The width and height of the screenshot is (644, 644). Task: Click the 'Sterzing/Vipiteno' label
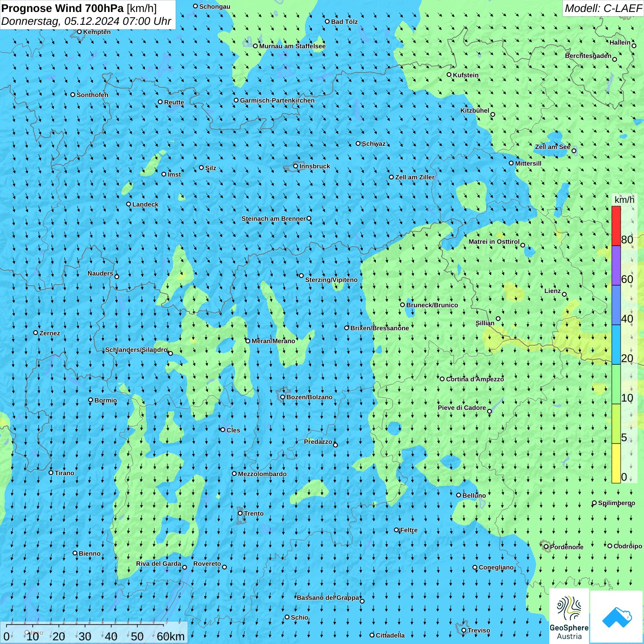(331, 280)
